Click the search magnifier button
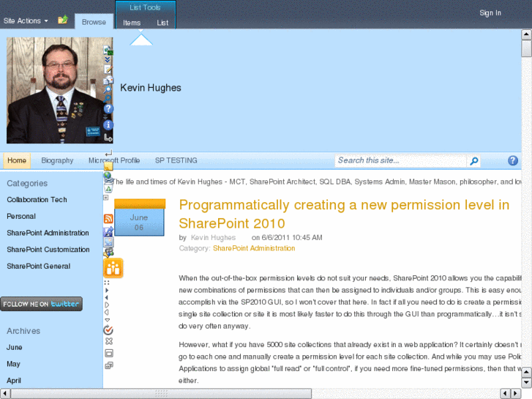The height and width of the screenshot is (399, 532). point(474,160)
